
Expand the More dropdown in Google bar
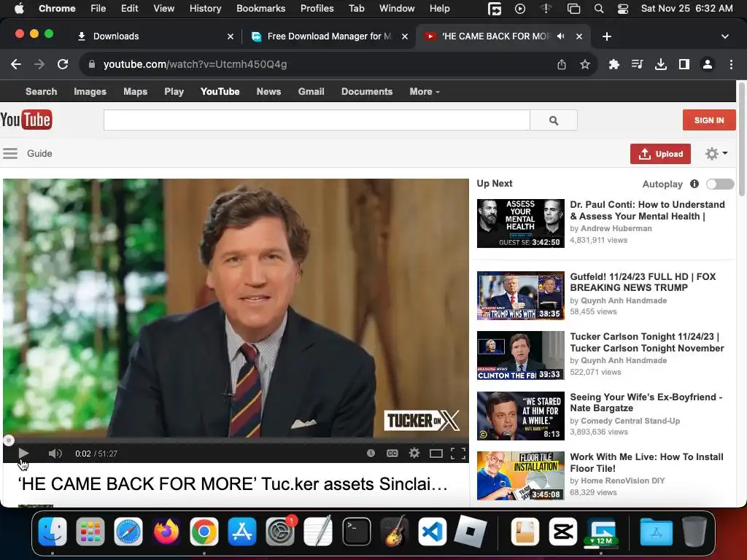(x=424, y=91)
